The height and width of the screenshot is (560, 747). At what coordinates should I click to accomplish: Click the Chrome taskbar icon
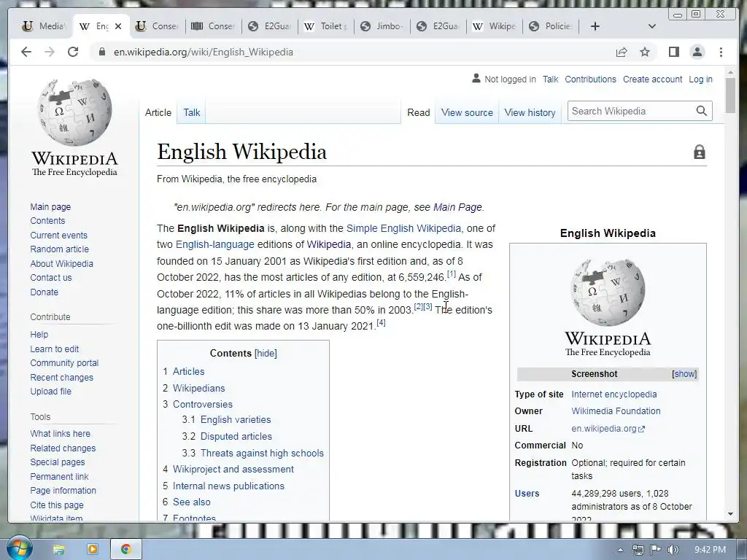[125, 550]
